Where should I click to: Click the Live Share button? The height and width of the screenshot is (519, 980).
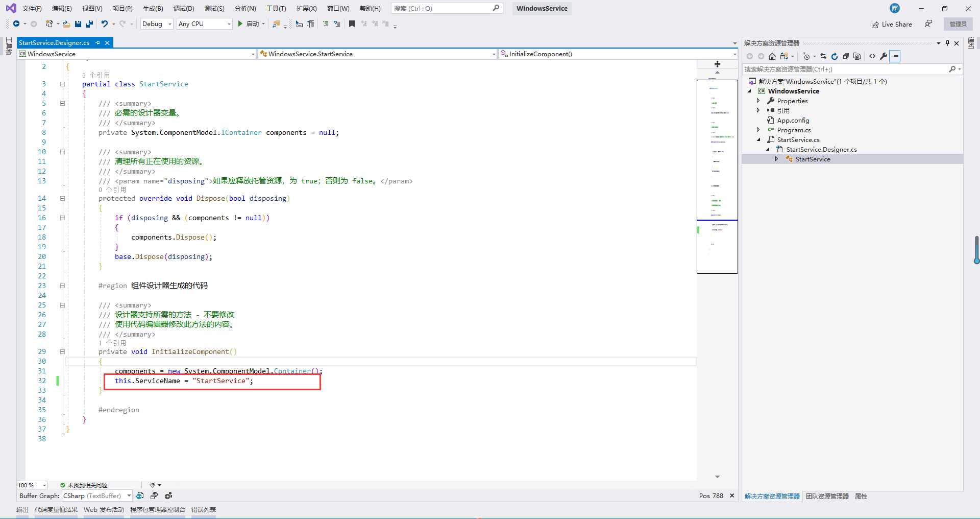tap(892, 24)
